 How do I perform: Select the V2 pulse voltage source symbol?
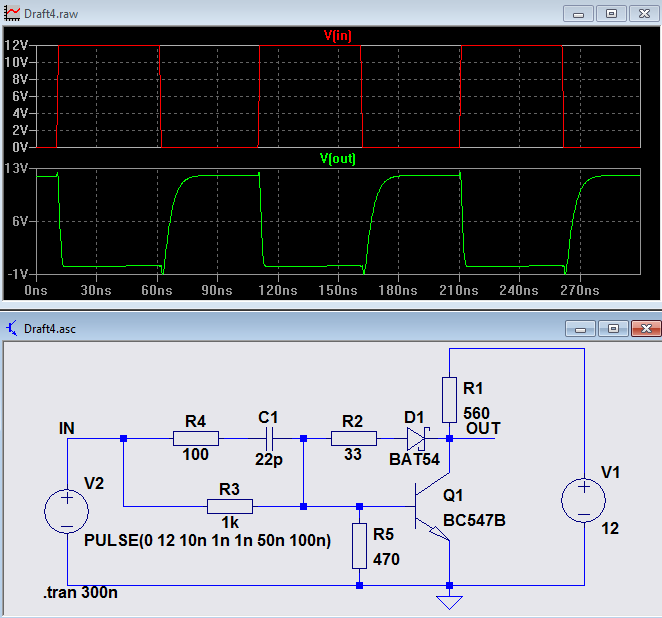(66, 511)
